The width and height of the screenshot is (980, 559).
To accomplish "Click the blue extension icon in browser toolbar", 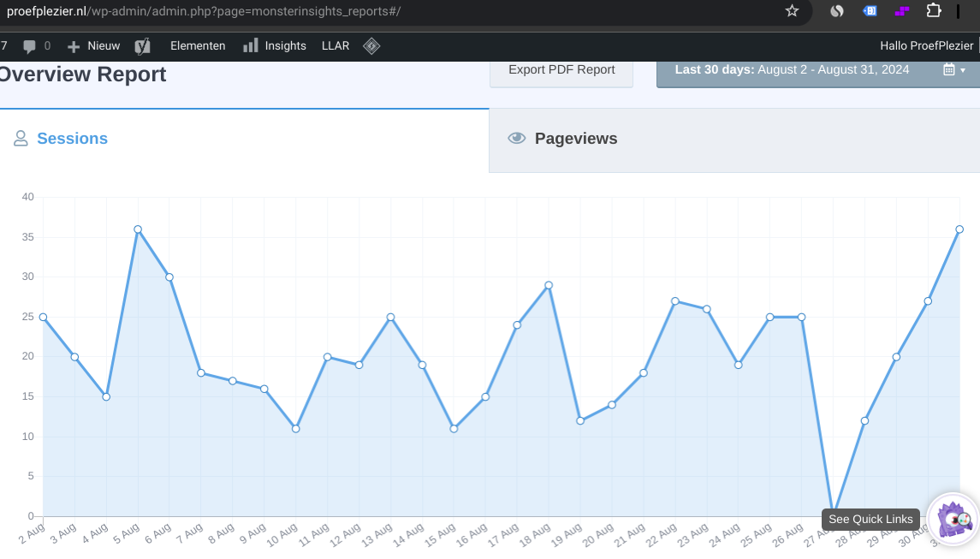I will point(870,10).
